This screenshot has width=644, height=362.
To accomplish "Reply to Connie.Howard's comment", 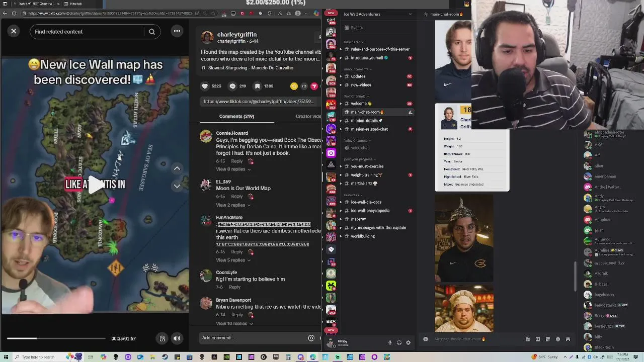I will coord(236,161).
